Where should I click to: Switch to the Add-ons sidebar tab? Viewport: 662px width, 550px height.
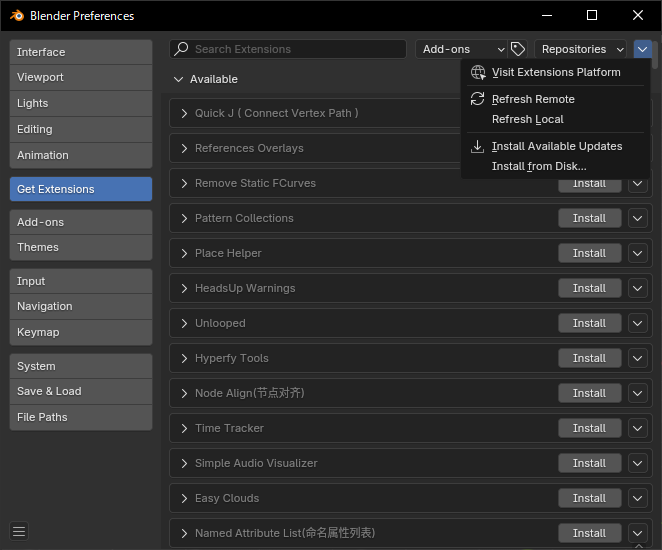tap(81, 222)
